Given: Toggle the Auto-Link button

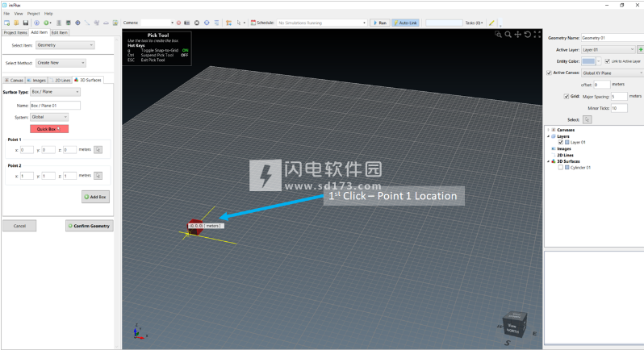Looking at the screenshot, I should point(405,23).
